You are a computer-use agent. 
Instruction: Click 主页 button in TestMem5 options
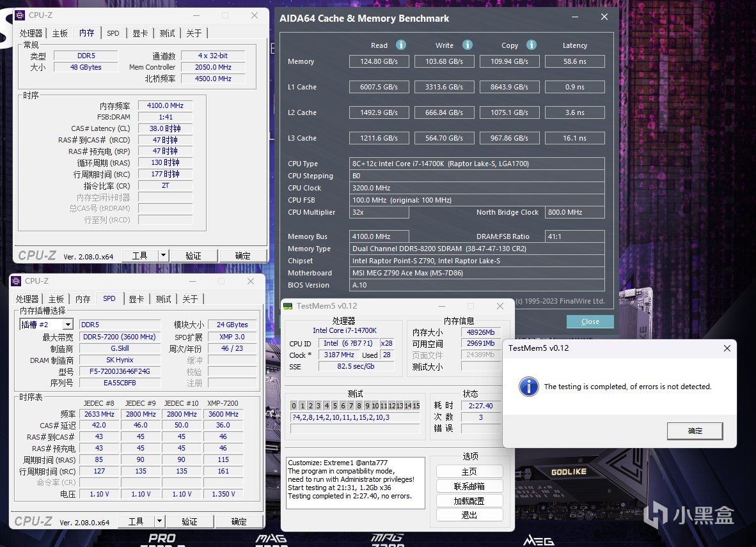469,472
